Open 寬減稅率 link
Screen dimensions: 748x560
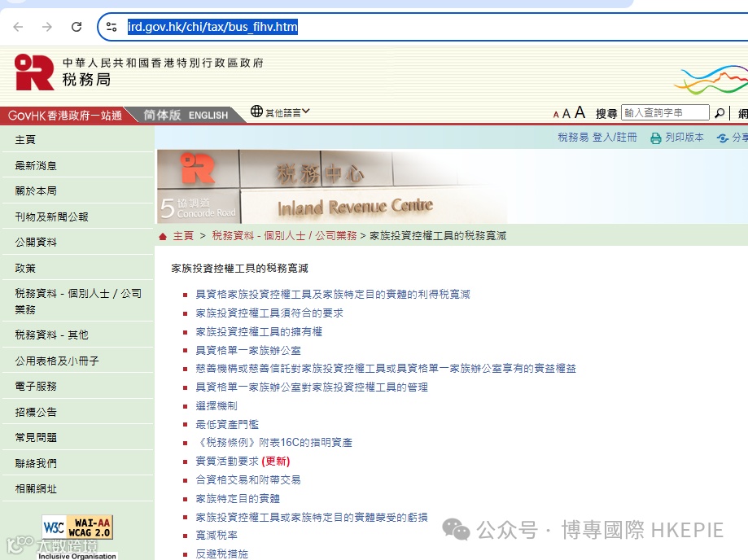217,536
